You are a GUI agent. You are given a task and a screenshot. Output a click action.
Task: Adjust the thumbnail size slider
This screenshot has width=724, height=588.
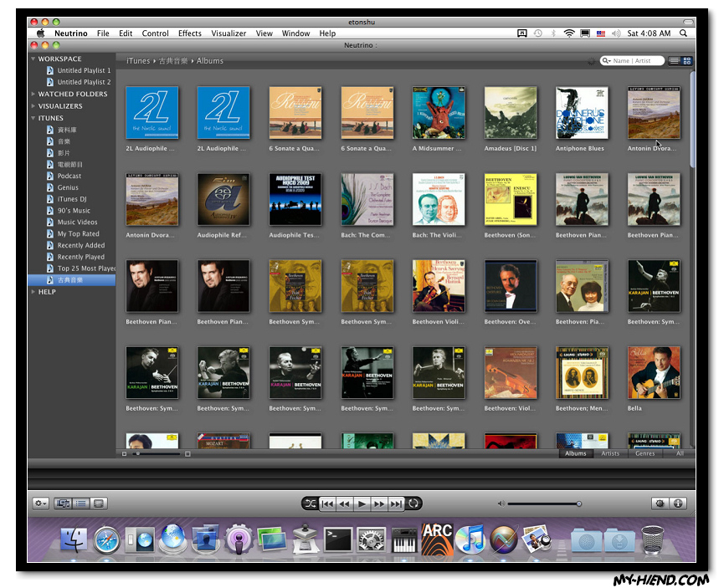[156, 453]
